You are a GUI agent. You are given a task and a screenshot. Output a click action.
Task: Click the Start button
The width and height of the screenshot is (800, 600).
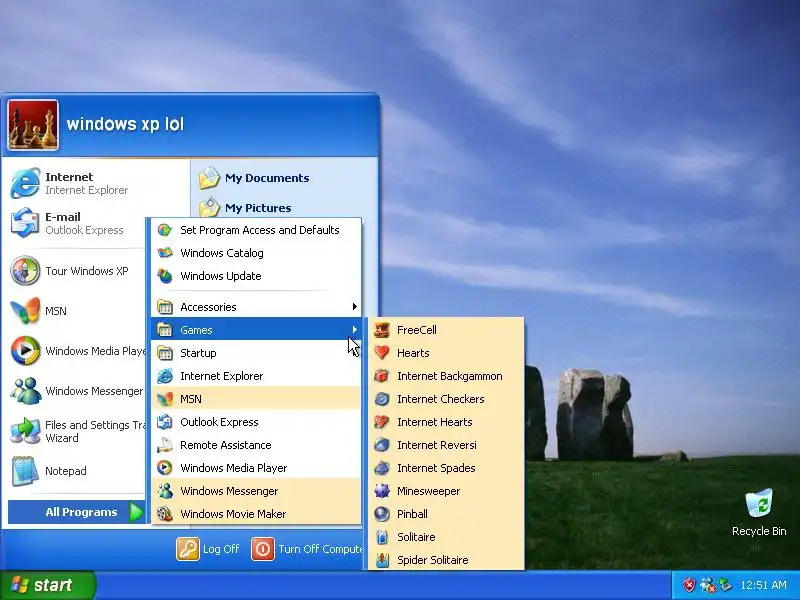click(47, 585)
